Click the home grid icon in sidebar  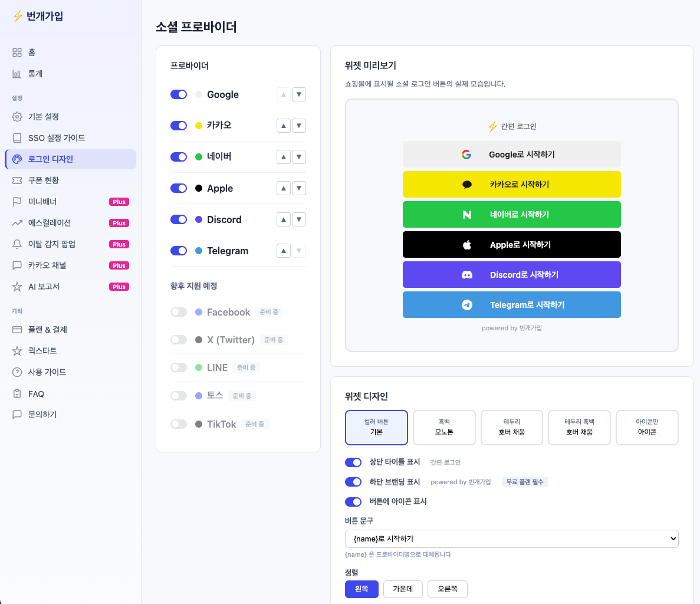pos(17,52)
